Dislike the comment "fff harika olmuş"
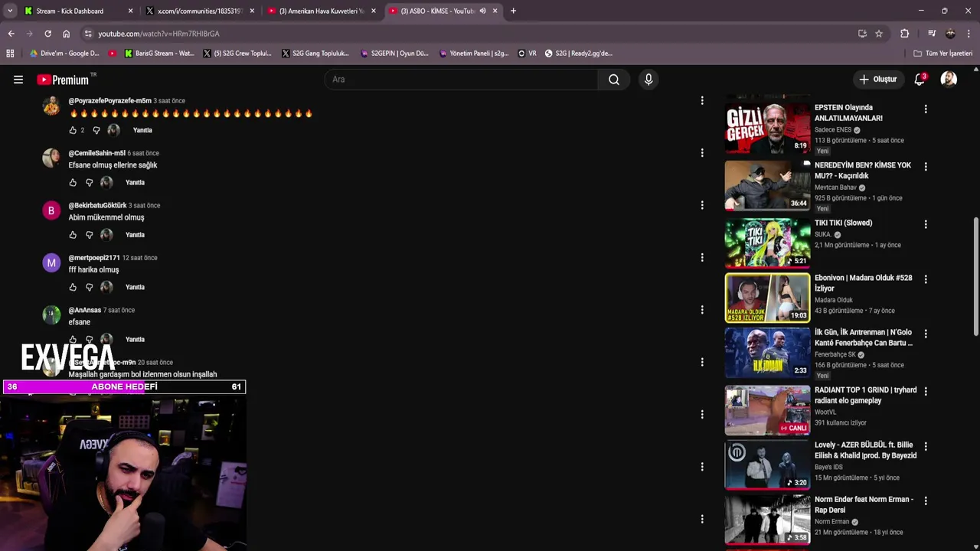Viewport: 980px width, 551px height. click(89, 287)
